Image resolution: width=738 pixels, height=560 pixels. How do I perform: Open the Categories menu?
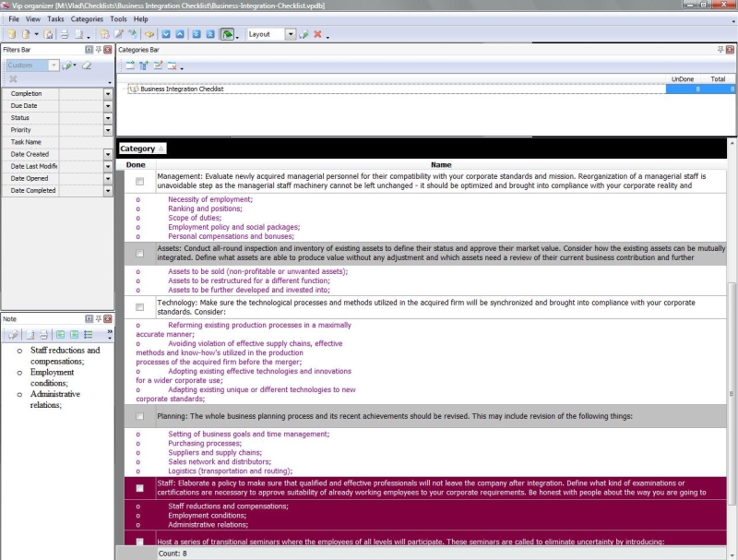point(87,18)
